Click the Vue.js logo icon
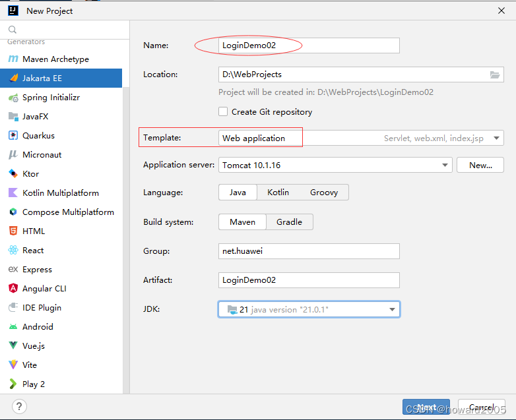Image resolution: width=516 pixels, height=420 pixels. coord(13,345)
